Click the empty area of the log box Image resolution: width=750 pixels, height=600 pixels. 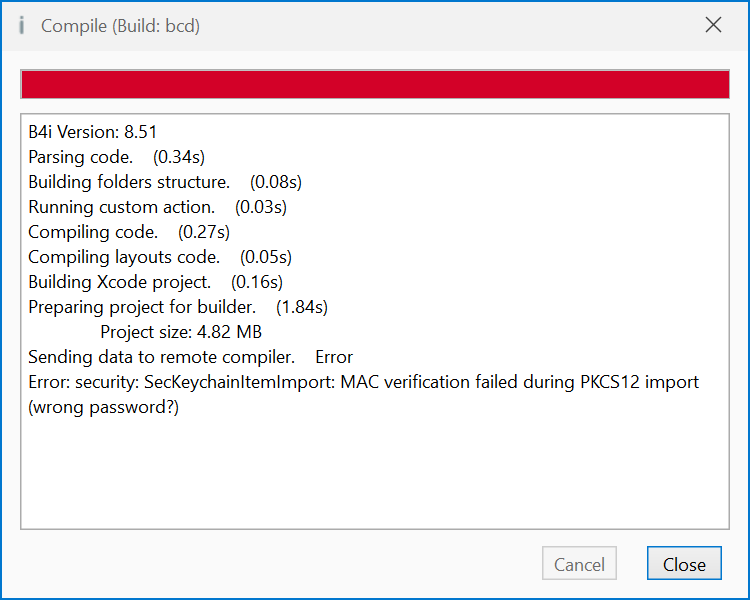coord(374,470)
